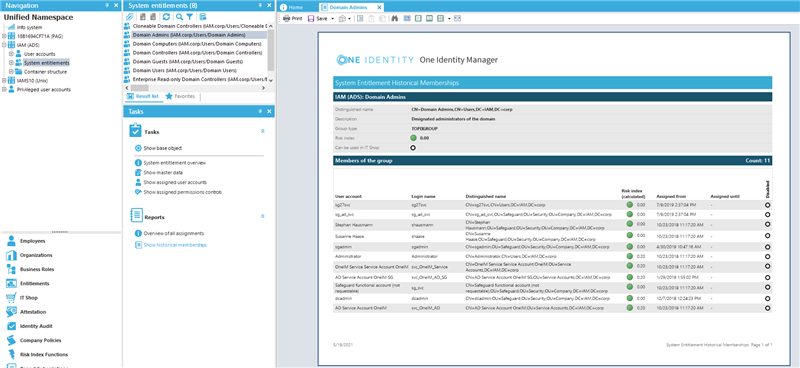Close the Domain Admins tab
The height and width of the screenshot is (368, 800).
click(379, 8)
